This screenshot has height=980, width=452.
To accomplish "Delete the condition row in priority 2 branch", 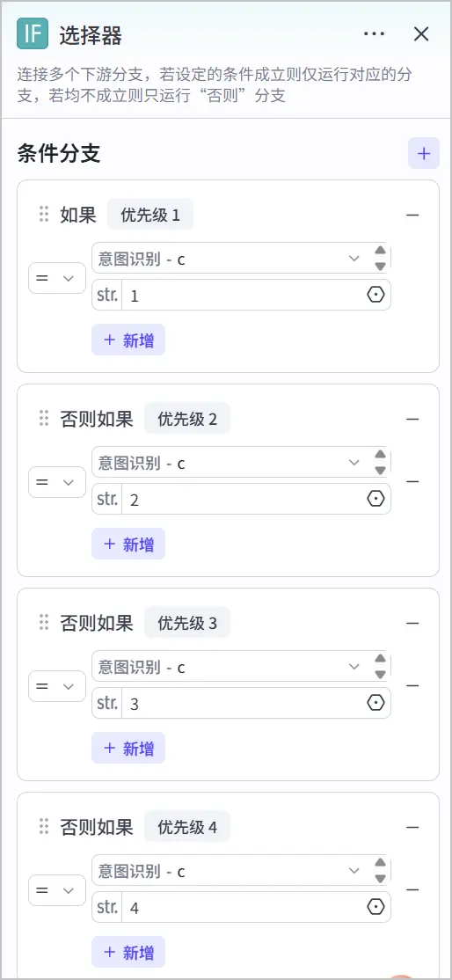I will click(412, 482).
